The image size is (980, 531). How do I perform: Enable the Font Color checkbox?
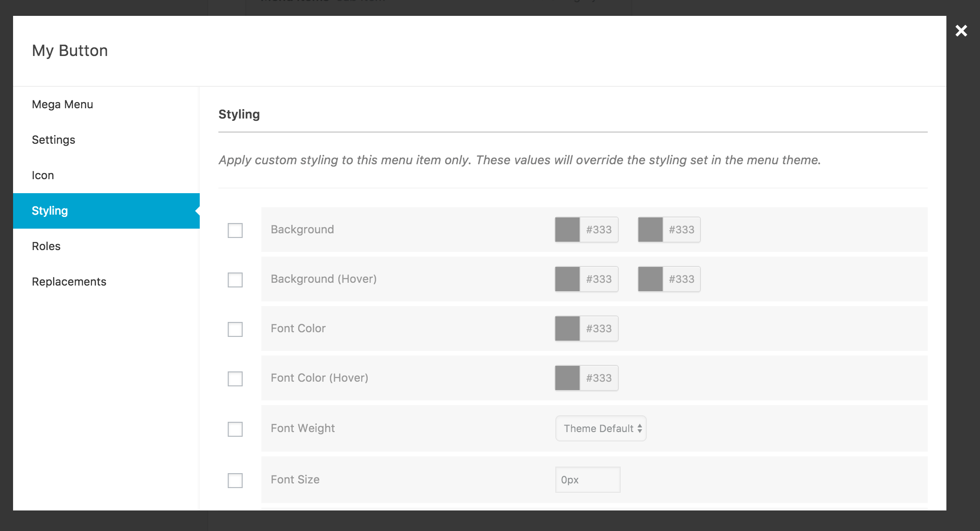pos(235,329)
